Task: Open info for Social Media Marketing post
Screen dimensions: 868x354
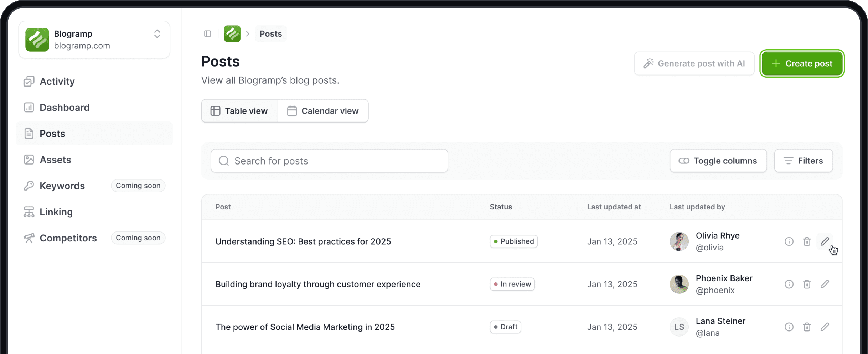Action: pos(789,327)
